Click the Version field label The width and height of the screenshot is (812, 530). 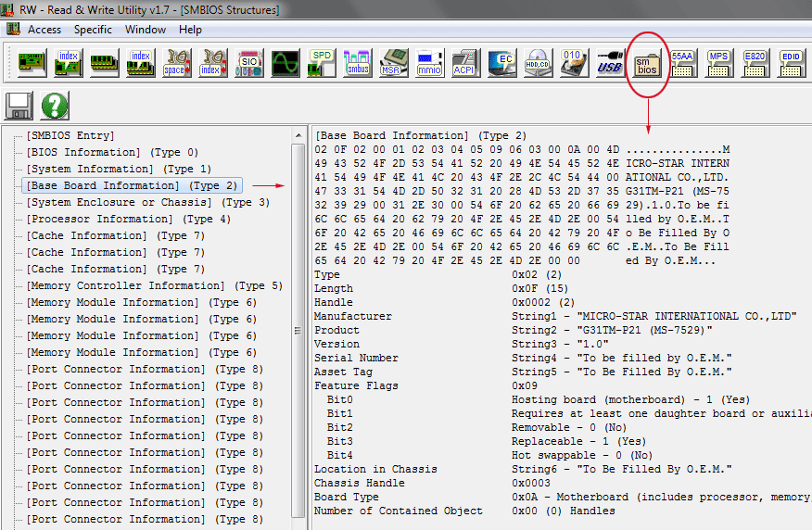(x=336, y=344)
